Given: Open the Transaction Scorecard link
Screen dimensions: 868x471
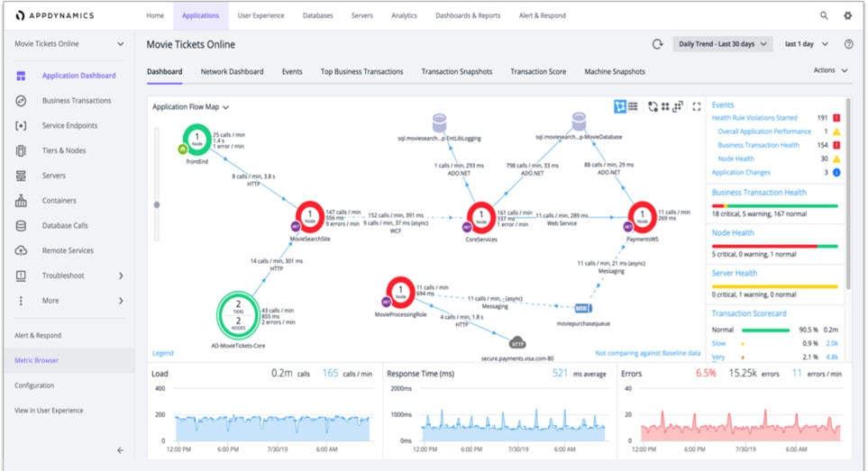Looking at the screenshot, I should (748, 313).
